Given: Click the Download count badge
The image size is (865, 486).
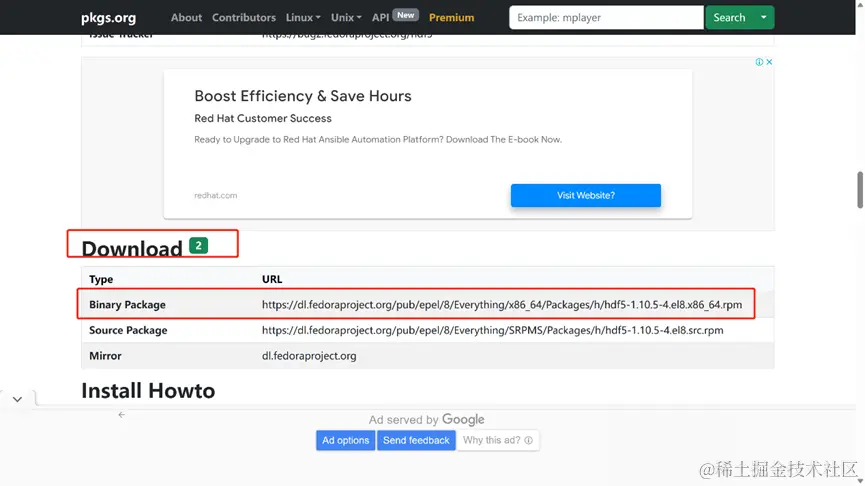Looking at the screenshot, I should click(198, 245).
